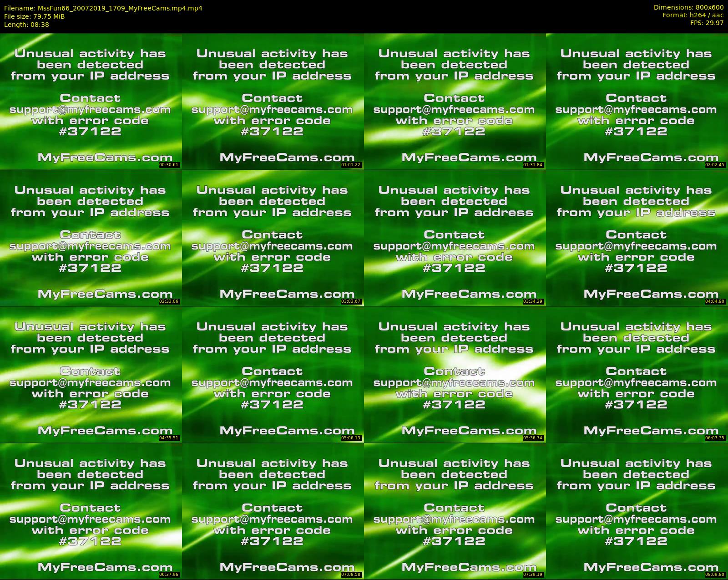The height and width of the screenshot is (580, 728).
Task: Select the thumbnail stamped 06:37.96
Action: point(91,511)
